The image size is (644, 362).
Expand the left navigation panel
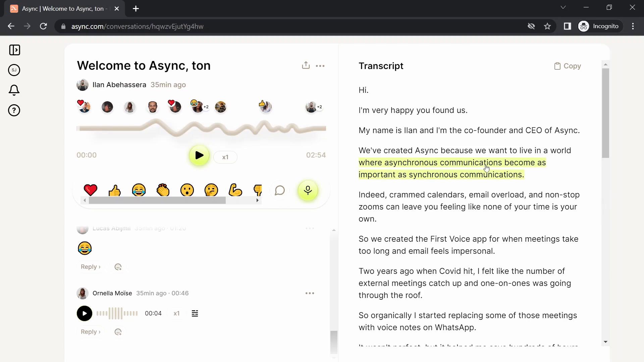[15, 50]
